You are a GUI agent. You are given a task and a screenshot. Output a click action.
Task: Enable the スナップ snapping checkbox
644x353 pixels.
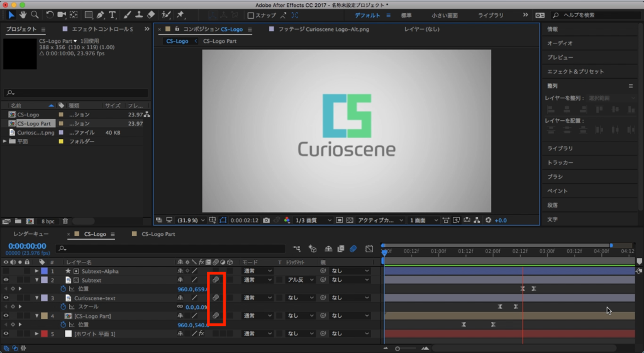point(251,15)
